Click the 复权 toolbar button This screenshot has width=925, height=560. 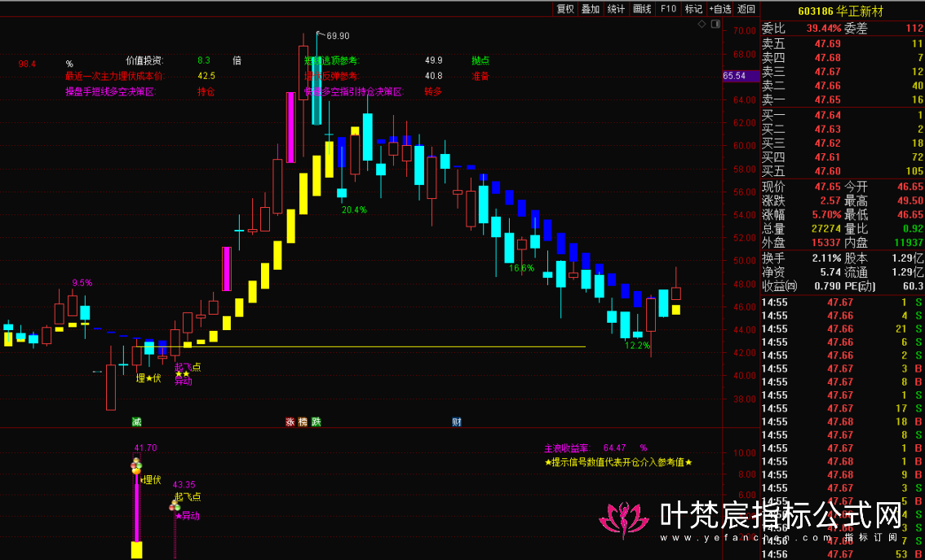[x=565, y=9]
